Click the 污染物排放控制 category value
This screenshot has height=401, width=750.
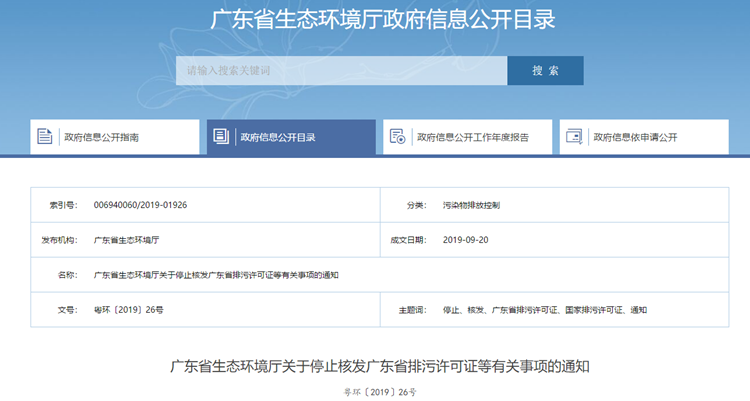(471, 204)
